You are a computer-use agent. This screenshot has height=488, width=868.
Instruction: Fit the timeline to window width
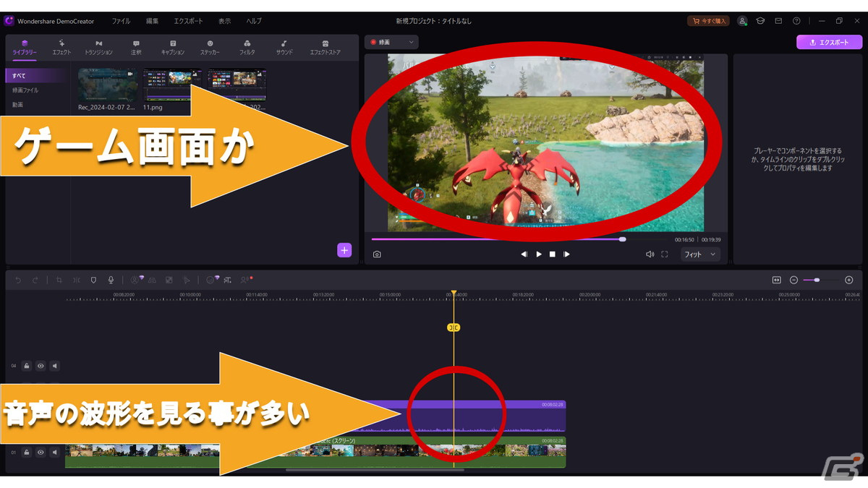pyautogui.click(x=776, y=280)
